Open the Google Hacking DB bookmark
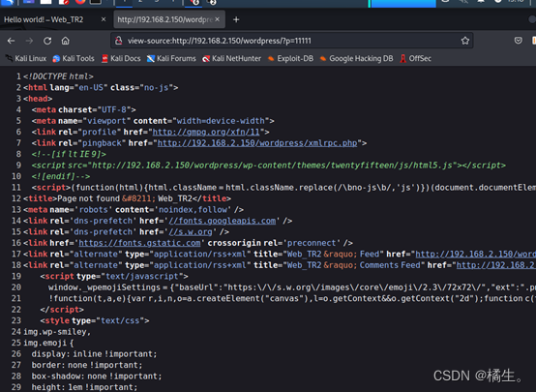Screen dimensions: 536x392 click(357, 58)
